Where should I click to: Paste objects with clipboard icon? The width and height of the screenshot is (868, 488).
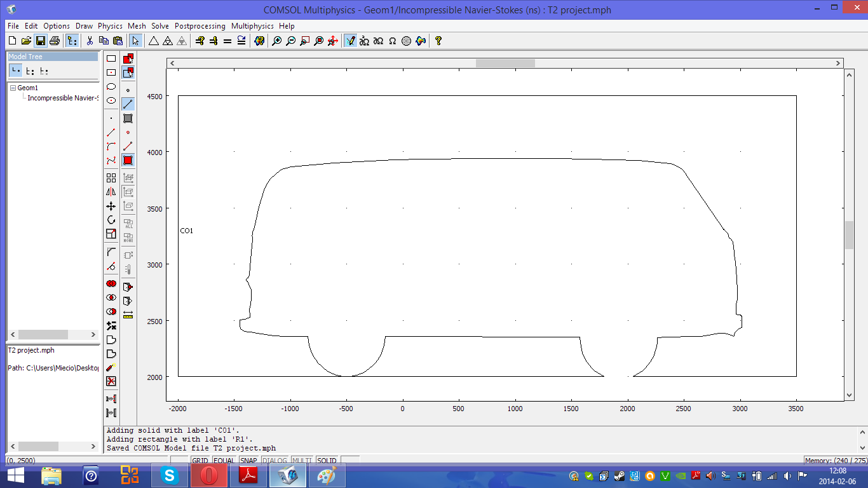point(118,41)
